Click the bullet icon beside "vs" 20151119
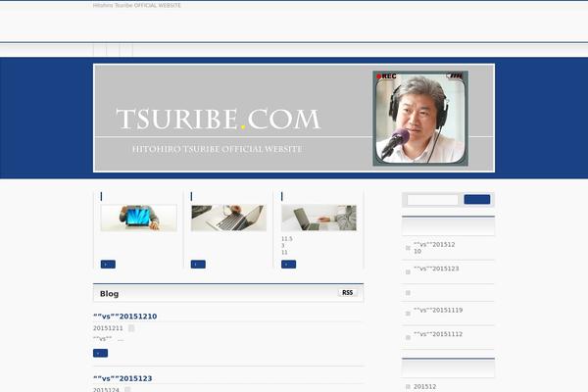588x392 pixels. pos(408,314)
